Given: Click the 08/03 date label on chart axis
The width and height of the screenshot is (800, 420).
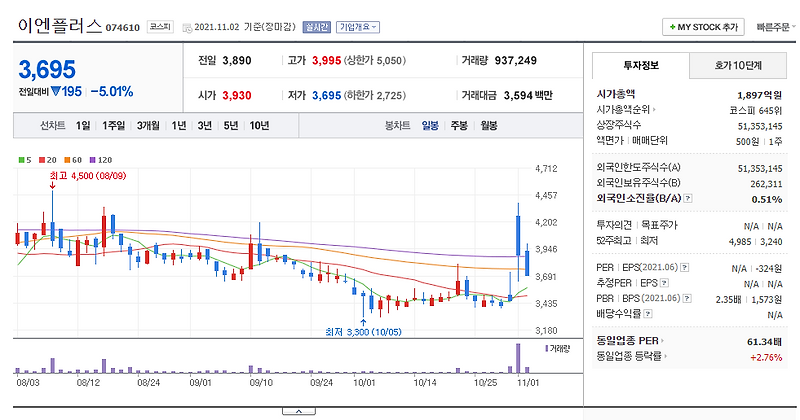Looking at the screenshot, I should tap(28, 382).
